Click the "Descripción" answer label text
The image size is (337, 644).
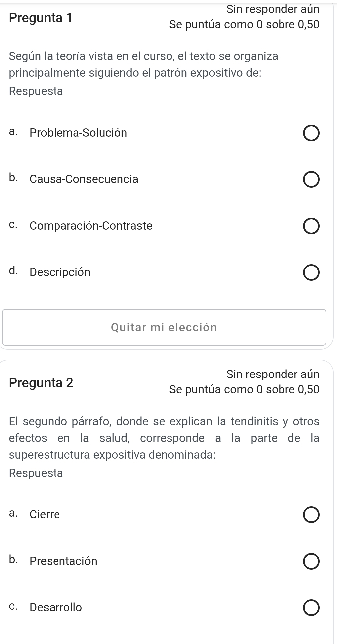click(x=60, y=272)
